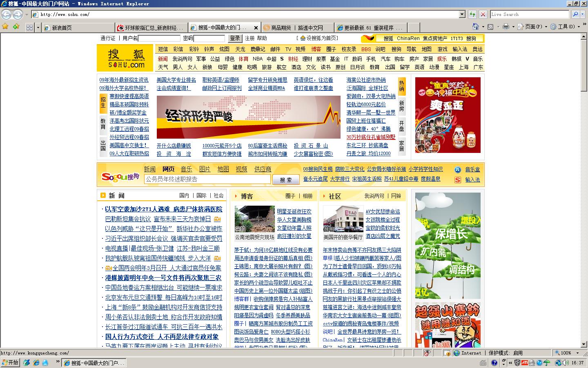This screenshot has height=368, width=588.
Task: Click the Add to Favorites star-plus icon
Action: coord(16,27)
